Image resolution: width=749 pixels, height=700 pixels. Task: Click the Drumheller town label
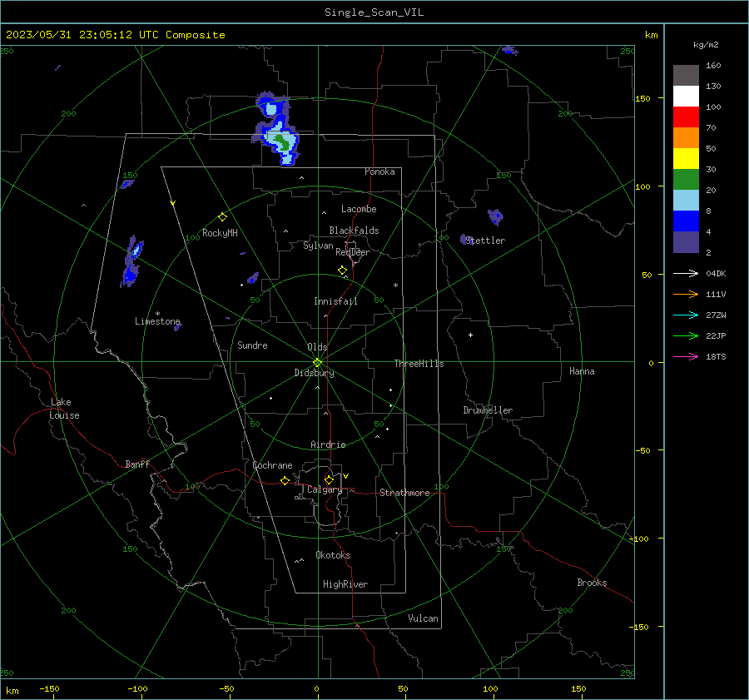point(488,410)
